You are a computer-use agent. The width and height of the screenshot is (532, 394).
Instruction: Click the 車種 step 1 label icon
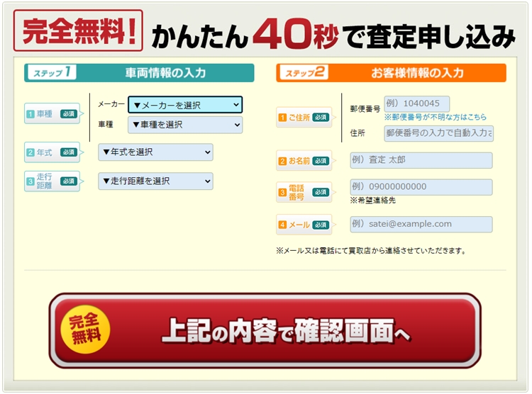[52, 113]
